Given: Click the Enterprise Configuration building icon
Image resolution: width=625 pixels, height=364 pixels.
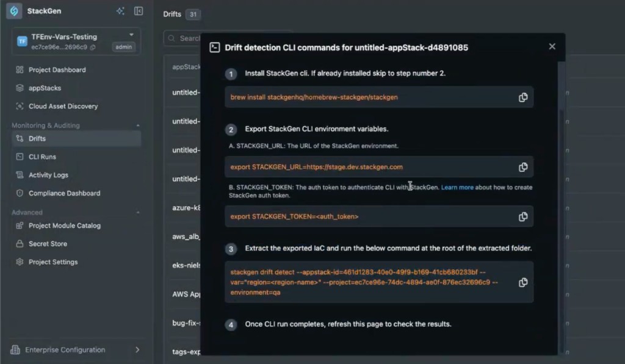Looking at the screenshot, I should coord(15,349).
